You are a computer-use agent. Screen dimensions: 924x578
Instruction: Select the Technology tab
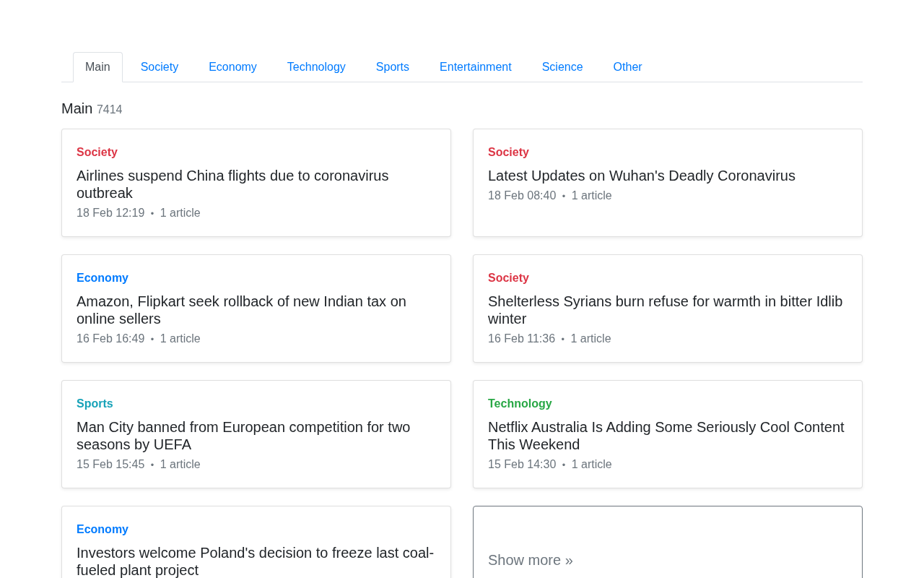pos(316,67)
